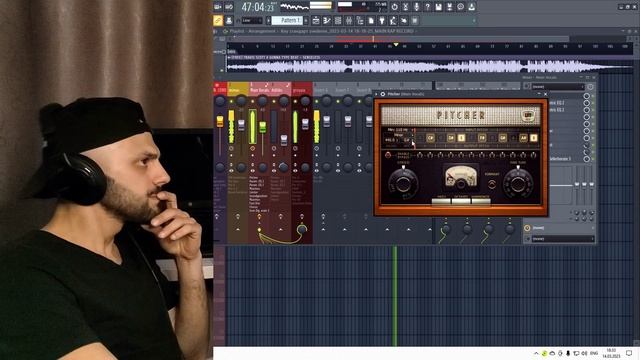Viewport: 640px width, 360px height.
Task: Click the project page icon in toolbar
Action: [371, 20]
